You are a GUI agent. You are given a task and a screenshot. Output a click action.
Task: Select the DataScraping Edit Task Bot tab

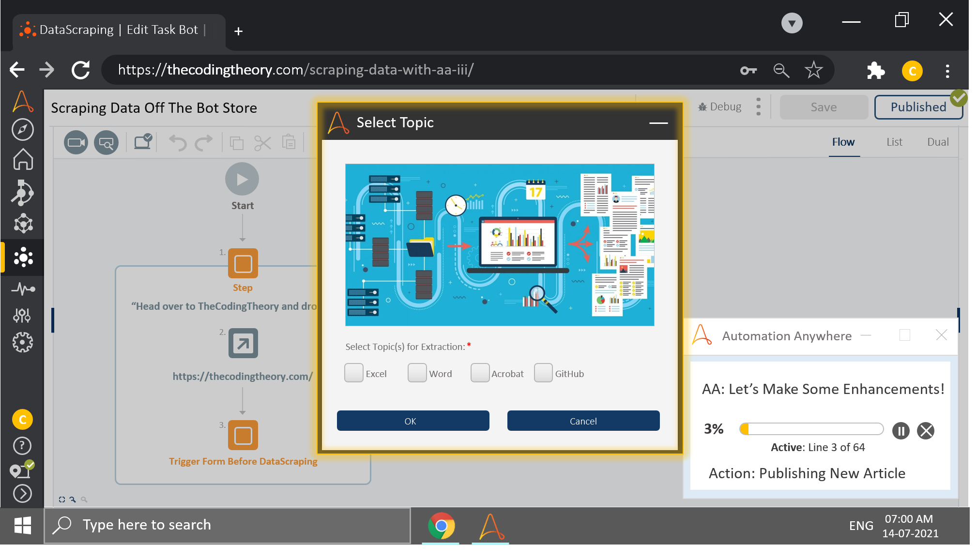tap(119, 30)
